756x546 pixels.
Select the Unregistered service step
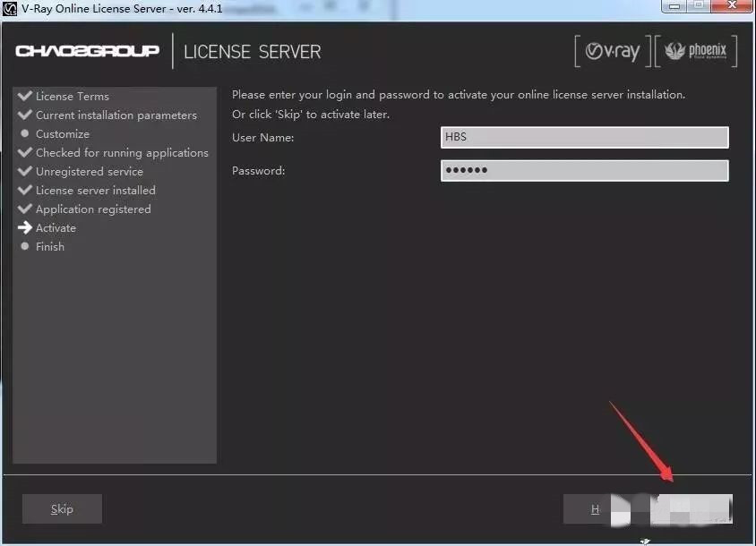(x=89, y=172)
